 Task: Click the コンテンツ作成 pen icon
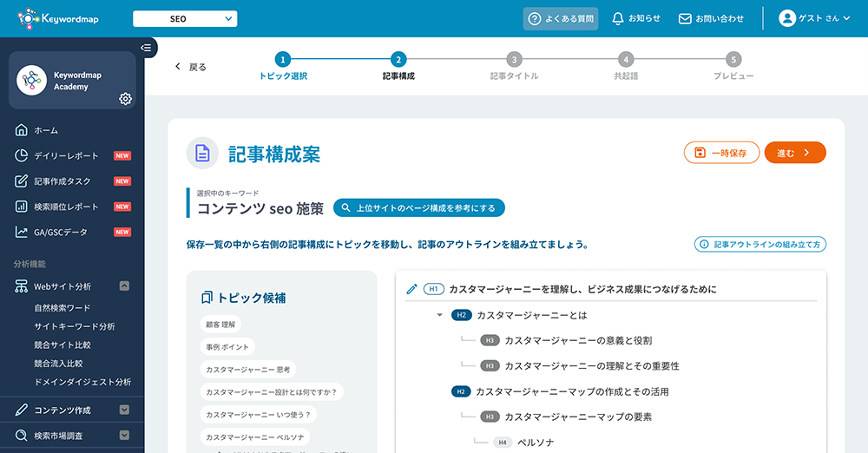pos(21,410)
